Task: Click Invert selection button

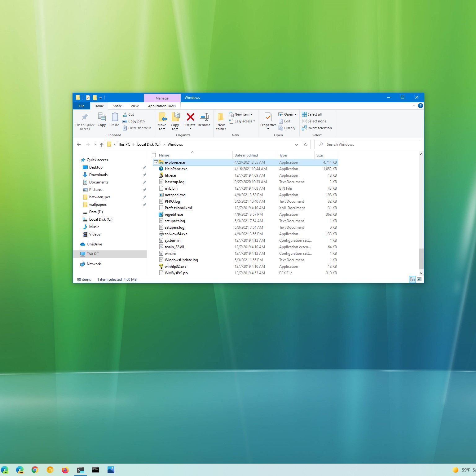Action: tap(317, 128)
